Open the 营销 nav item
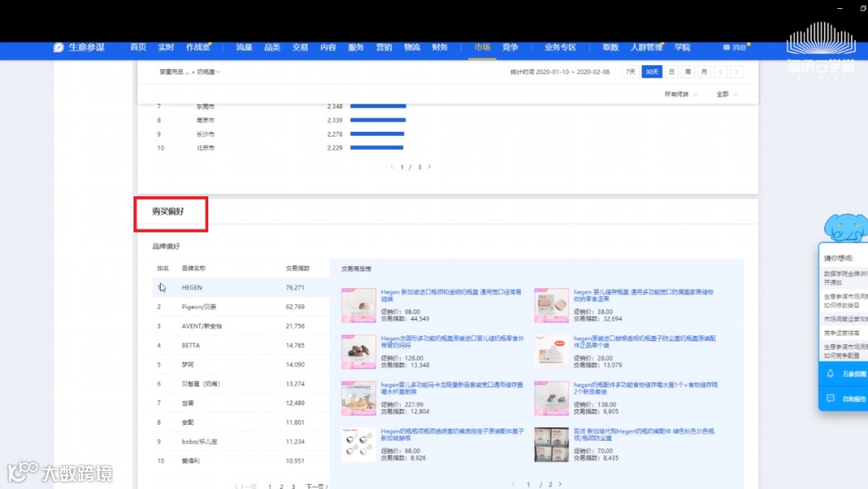Screen dimensions: 868x489 point(384,47)
